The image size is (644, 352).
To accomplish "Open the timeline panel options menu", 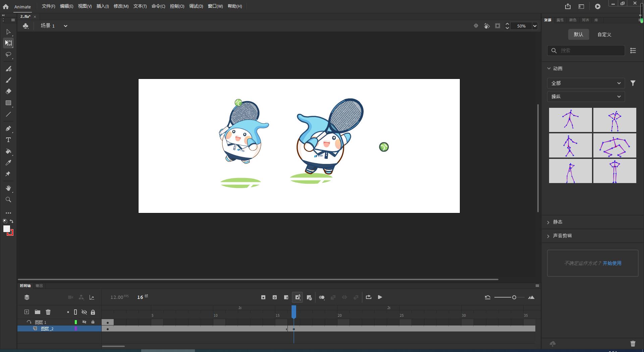I will 537,286.
